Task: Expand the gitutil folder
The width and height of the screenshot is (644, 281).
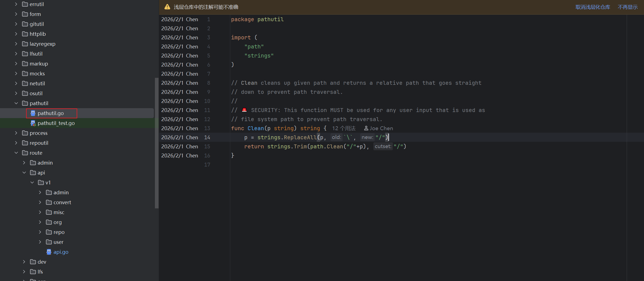Action: (x=16, y=24)
